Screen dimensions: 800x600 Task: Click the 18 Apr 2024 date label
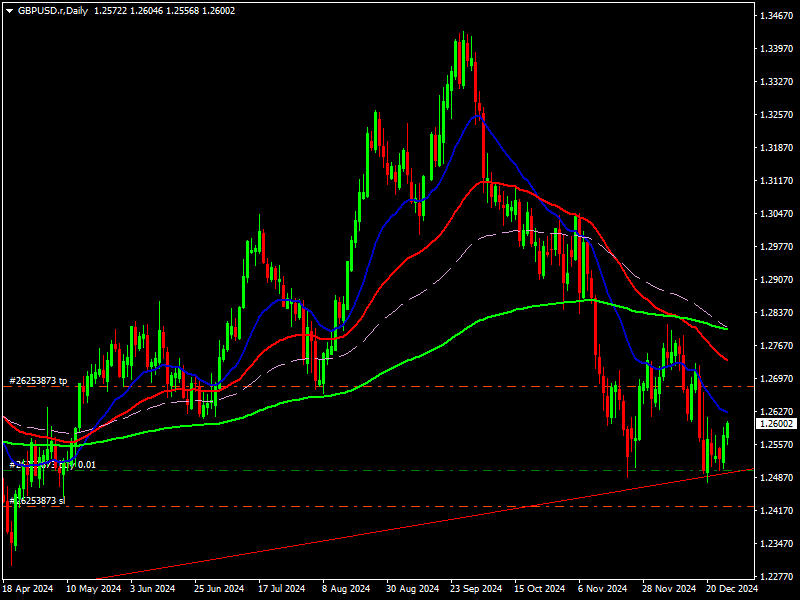tap(28, 589)
